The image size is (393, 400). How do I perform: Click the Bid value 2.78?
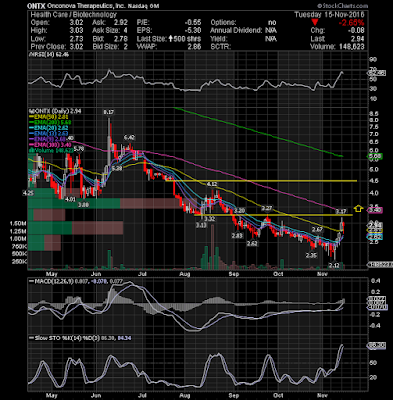[x=121, y=39]
